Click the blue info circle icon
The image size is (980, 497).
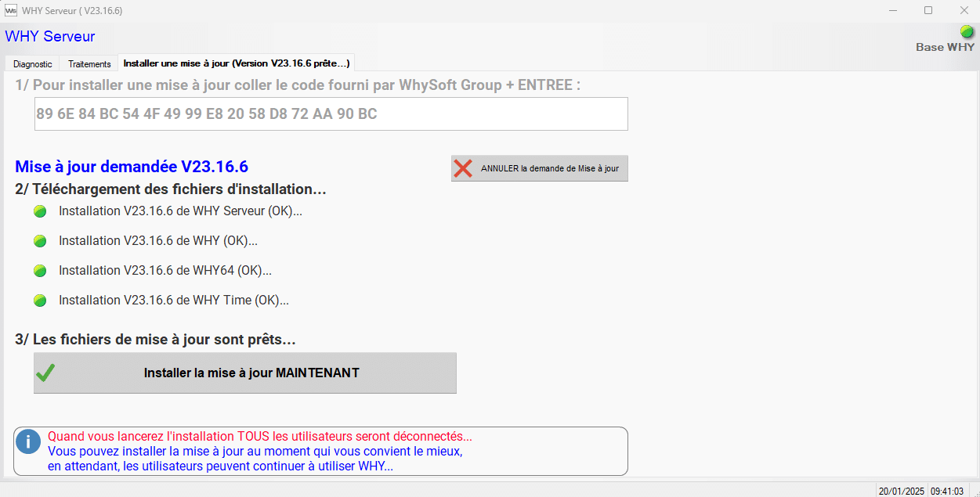[x=28, y=441]
